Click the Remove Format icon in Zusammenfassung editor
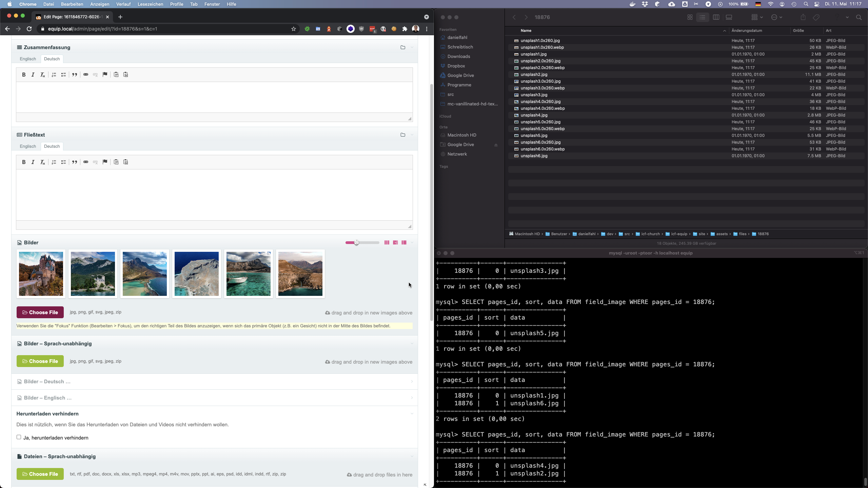The width and height of the screenshot is (868, 488). [x=43, y=75]
